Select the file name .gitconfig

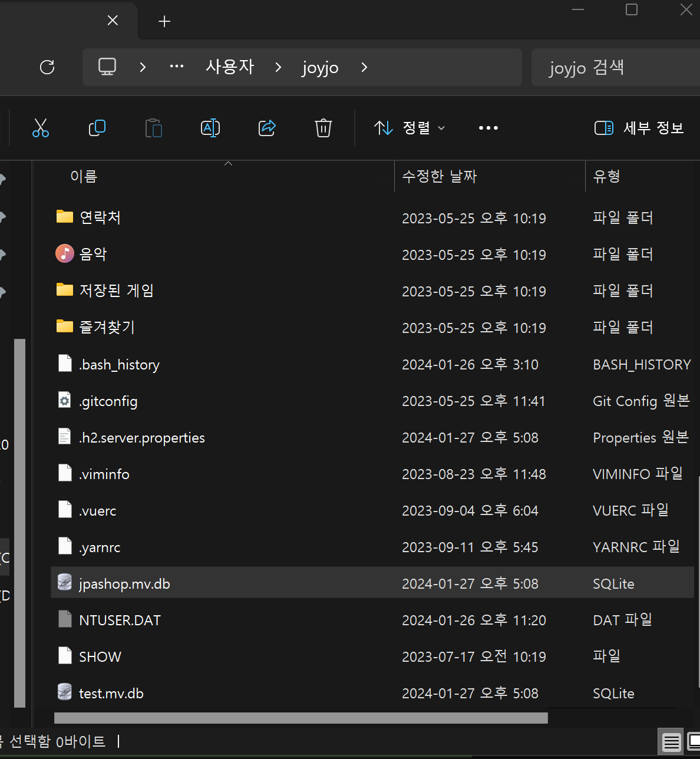(108, 401)
